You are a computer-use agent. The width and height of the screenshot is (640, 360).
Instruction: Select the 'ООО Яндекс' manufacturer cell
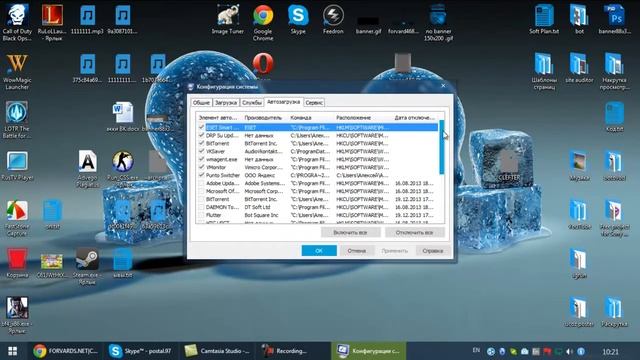coord(260,175)
